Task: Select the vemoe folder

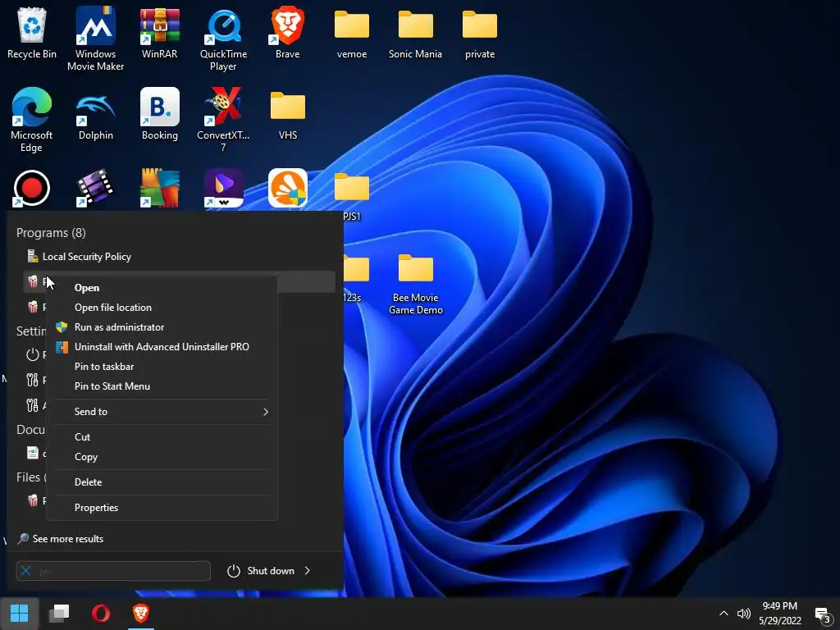Action: pyautogui.click(x=351, y=33)
